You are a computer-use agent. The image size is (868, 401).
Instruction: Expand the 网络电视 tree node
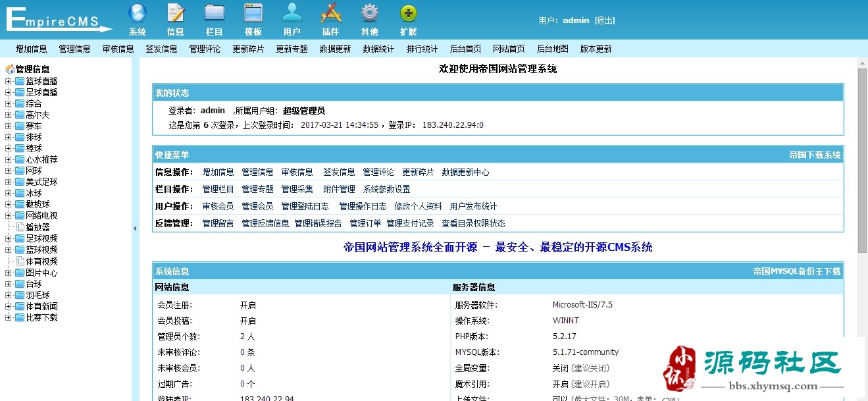pyautogui.click(x=8, y=215)
